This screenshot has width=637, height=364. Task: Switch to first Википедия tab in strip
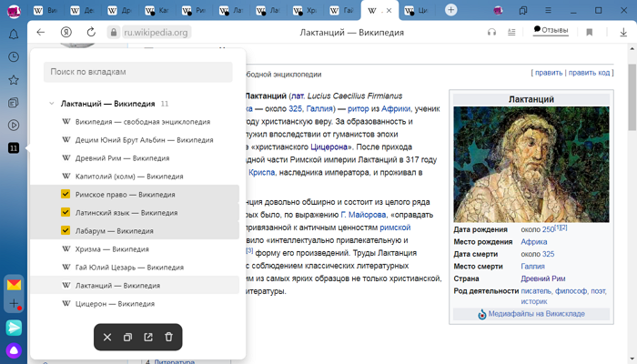[45, 11]
